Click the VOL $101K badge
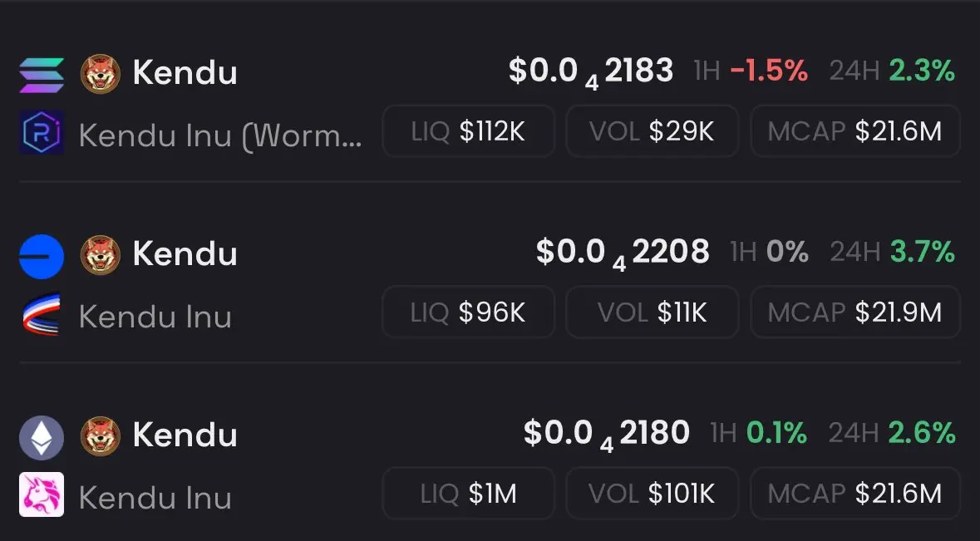This screenshot has width=980, height=541. [x=652, y=494]
